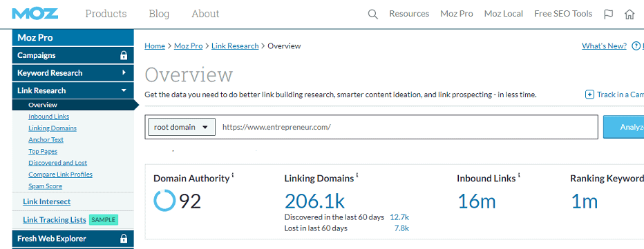Click the 1m ranking keywords value
This screenshot has height=249, width=644.
click(584, 201)
